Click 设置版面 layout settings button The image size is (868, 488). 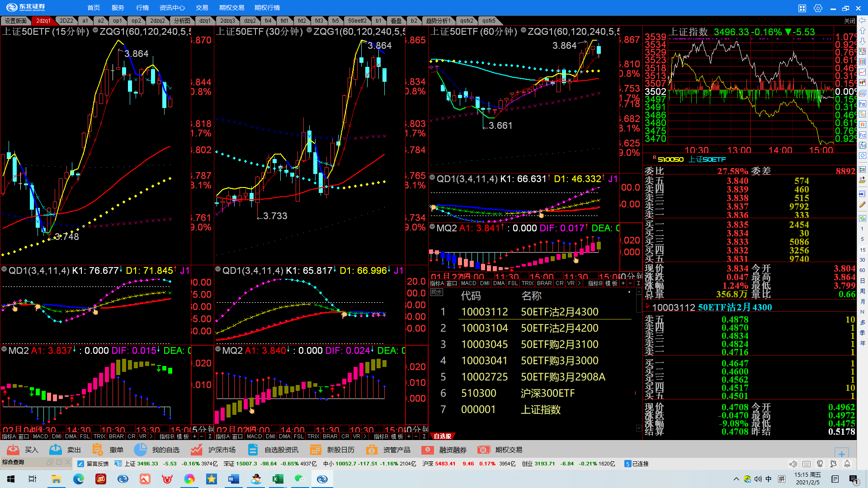click(x=16, y=21)
